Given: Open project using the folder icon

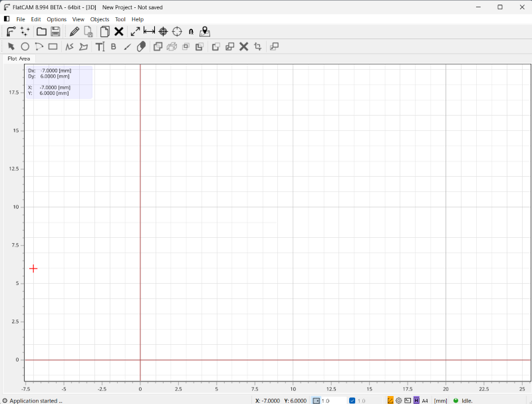Looking at the screenshot, I should 41,31.
